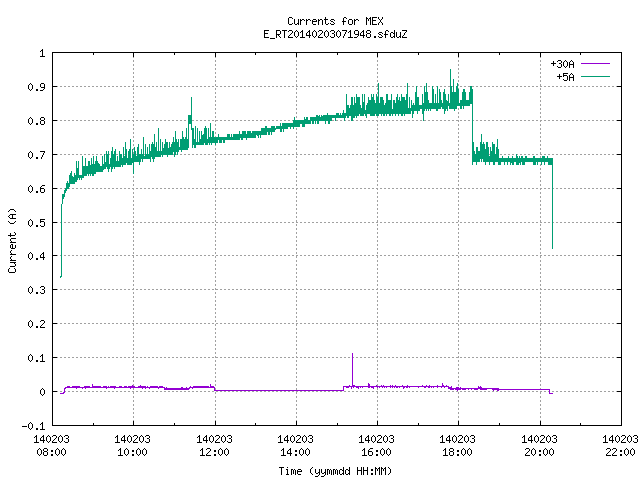Click x-axis tick label 18:00
The image size is (640, 480).
457,452
